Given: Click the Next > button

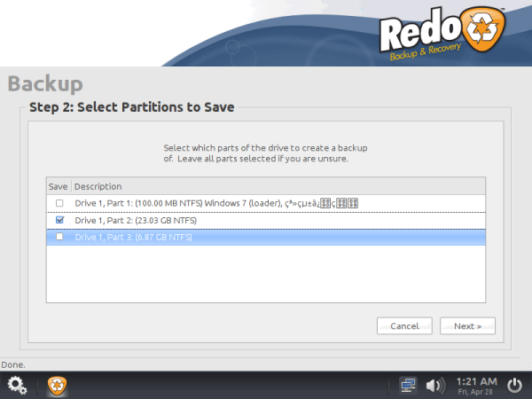Looking at the screenshot, I should click(x=467, y=326).
